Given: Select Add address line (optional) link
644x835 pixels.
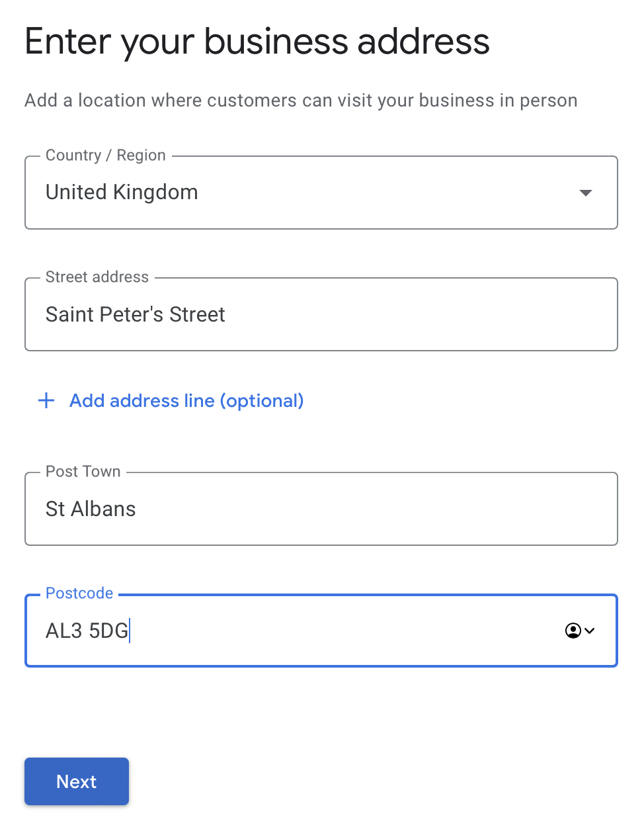Looking at the screenshot, I should [x=186, y=400].
